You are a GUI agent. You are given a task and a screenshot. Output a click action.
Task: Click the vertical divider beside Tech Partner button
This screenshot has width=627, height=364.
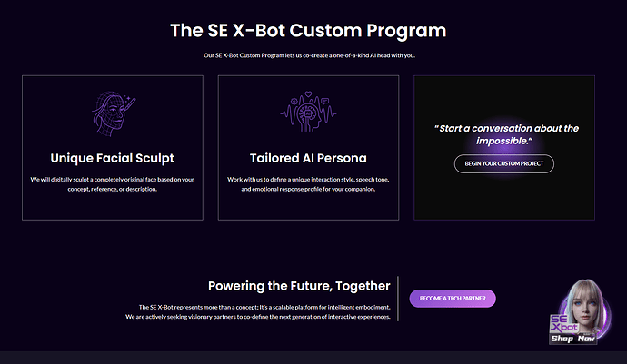(x=398, y=299)
